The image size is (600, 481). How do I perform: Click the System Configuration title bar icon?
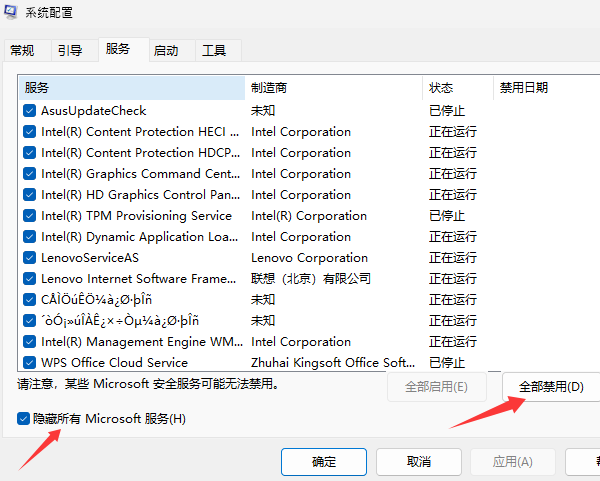12,13
